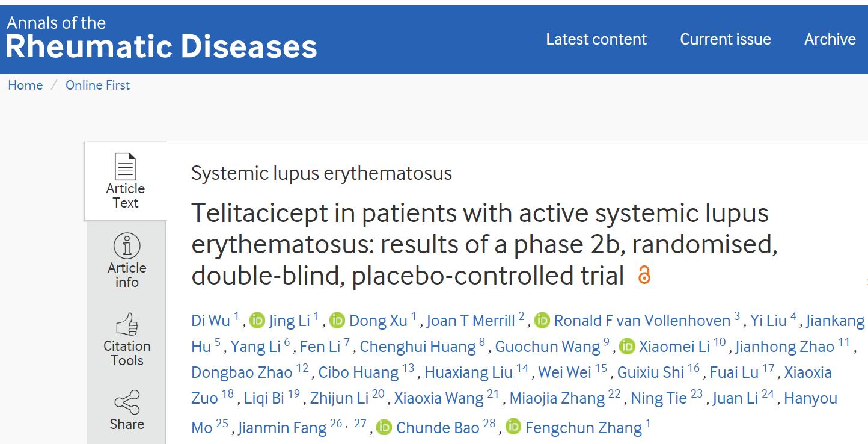868x444 pixels.
Task: Click ORCID icon before Ronald F van Vollenhoven
Action: 542,321
